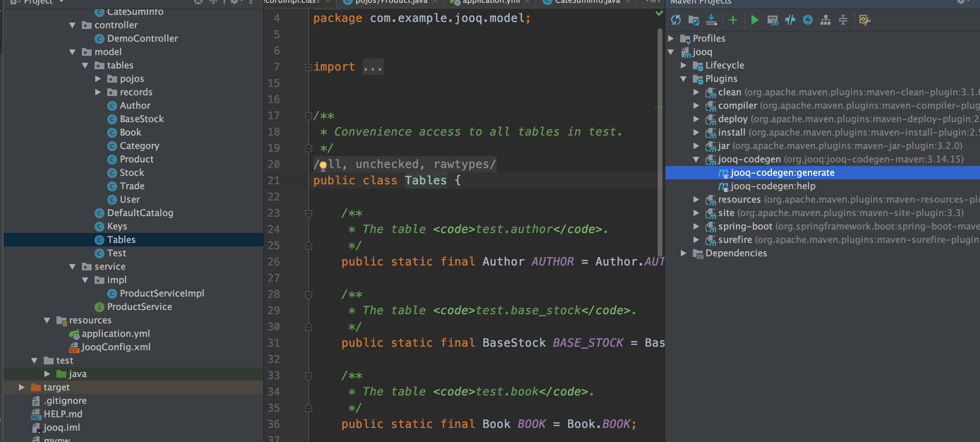Screen dimensions: 980x442
Task: Click the ProductService interface icon
Action: [99, 307]
